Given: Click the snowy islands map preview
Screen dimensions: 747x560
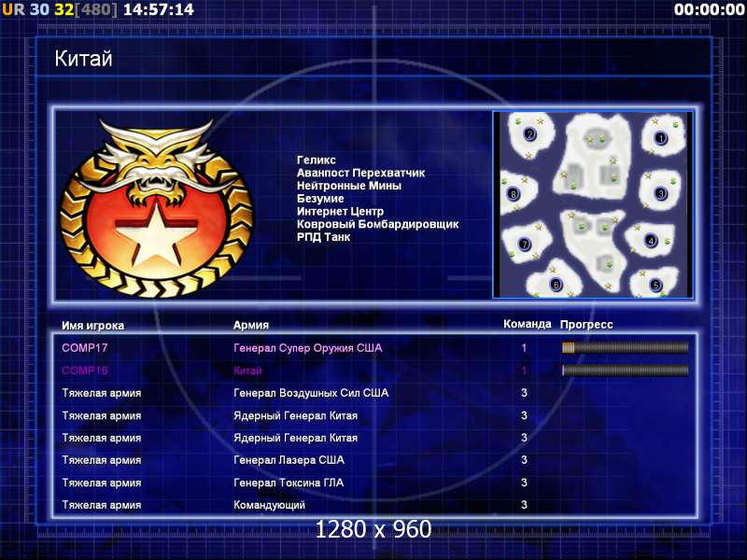Looking at the screenshot, I should point(593,204).
